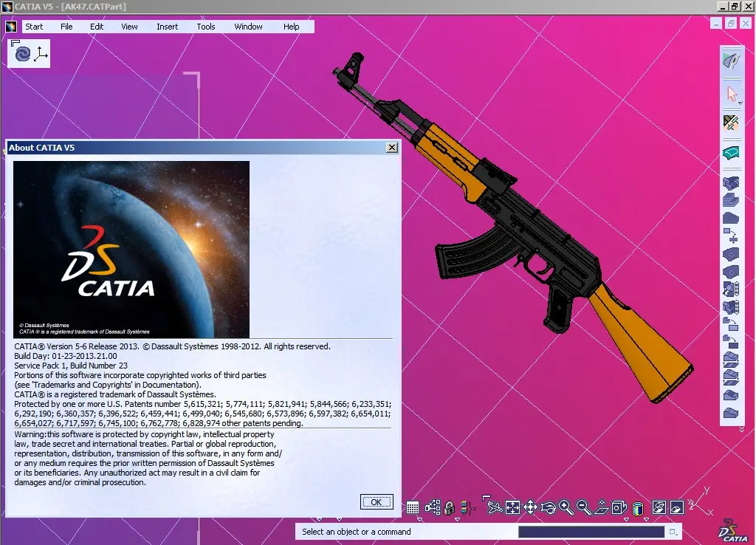
Task: Click the CATIA document icon beside Start
Action: click(10, 27)
